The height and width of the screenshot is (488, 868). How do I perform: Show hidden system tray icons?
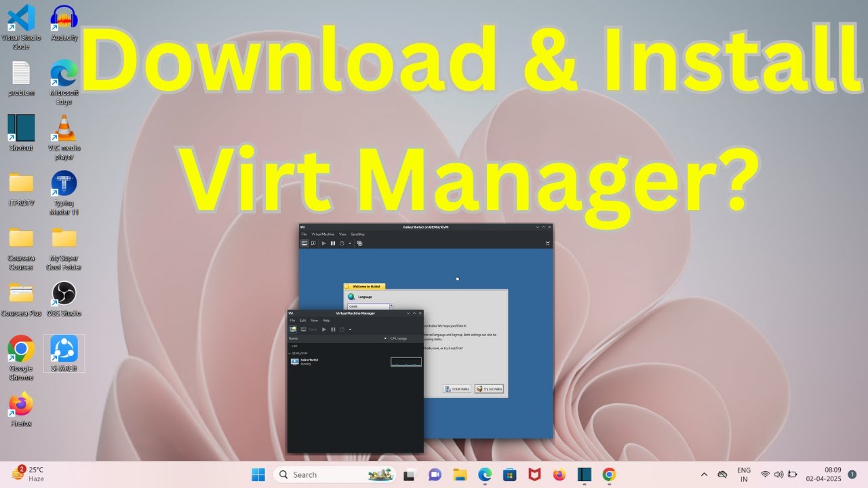tap(704, 474)
